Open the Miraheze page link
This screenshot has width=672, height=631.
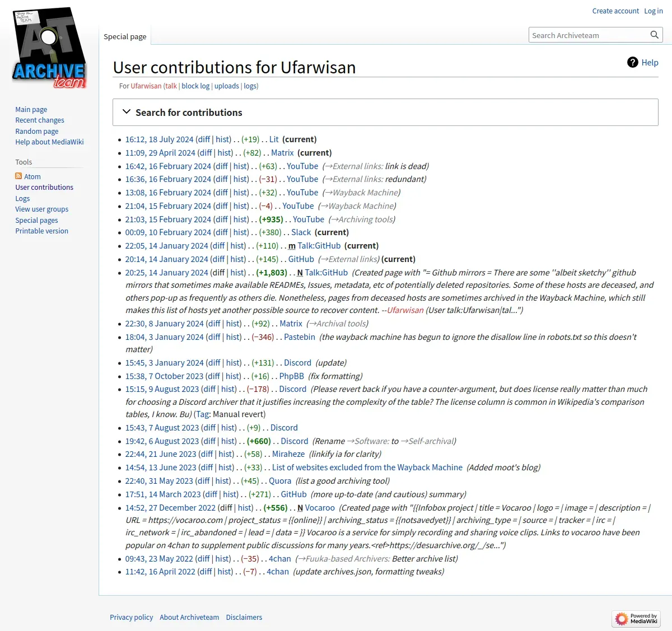coord(288,454)
